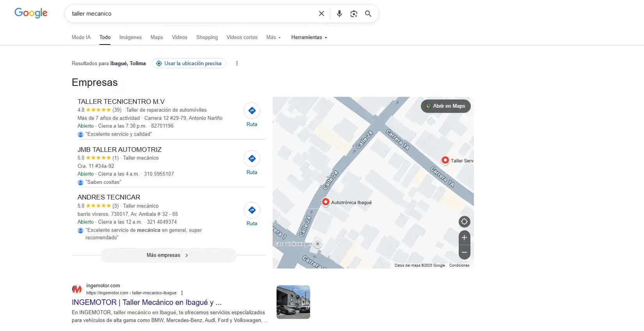Open INGEMOTOR Taller Mecánico en Ibagué result
This screenshot has width=644, height=331.
point(147,303)
